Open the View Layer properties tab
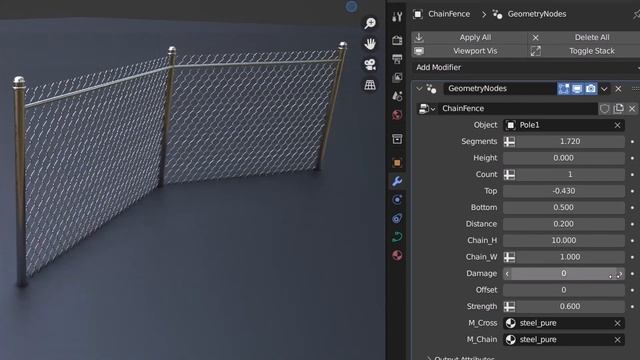The width and height of the screenshot is (640, 360). coord(397,77)
